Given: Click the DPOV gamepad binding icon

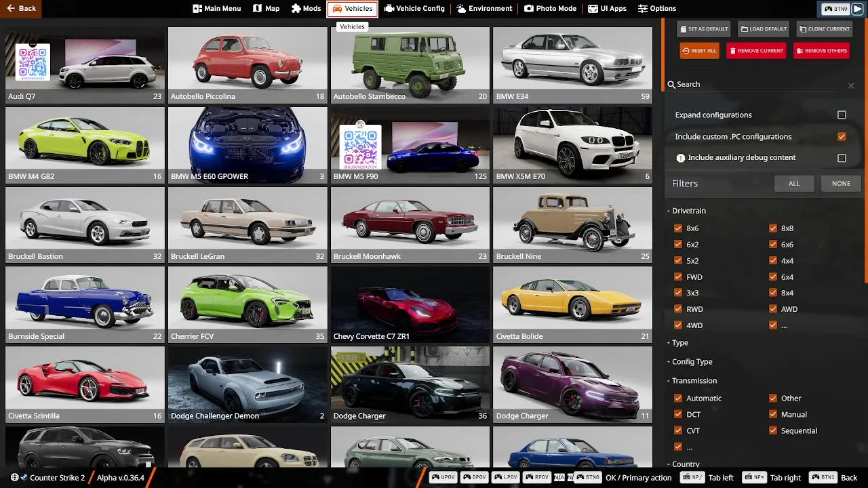Looking at the screenshot, I should click(474, 478).
